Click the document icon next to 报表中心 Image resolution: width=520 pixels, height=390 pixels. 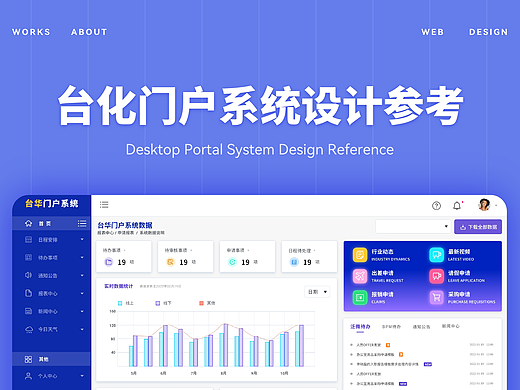point(29,293)
